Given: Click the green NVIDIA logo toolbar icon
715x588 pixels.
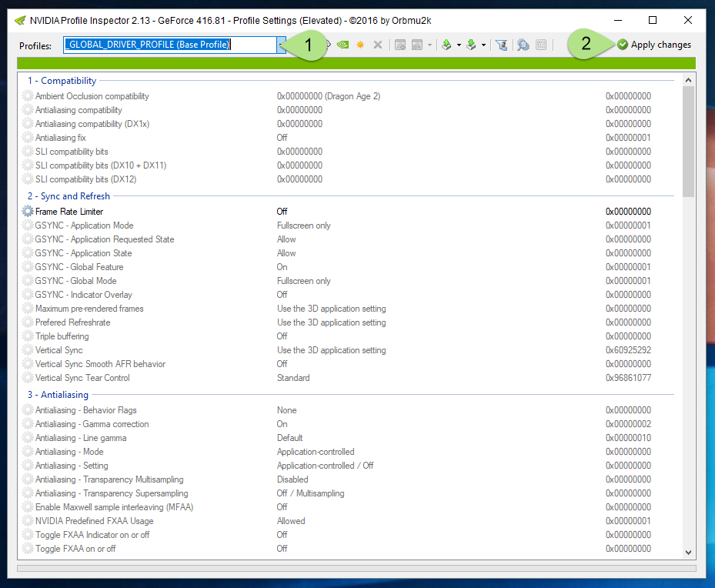Looking at the screenshot, I should (x=342, y=45).
